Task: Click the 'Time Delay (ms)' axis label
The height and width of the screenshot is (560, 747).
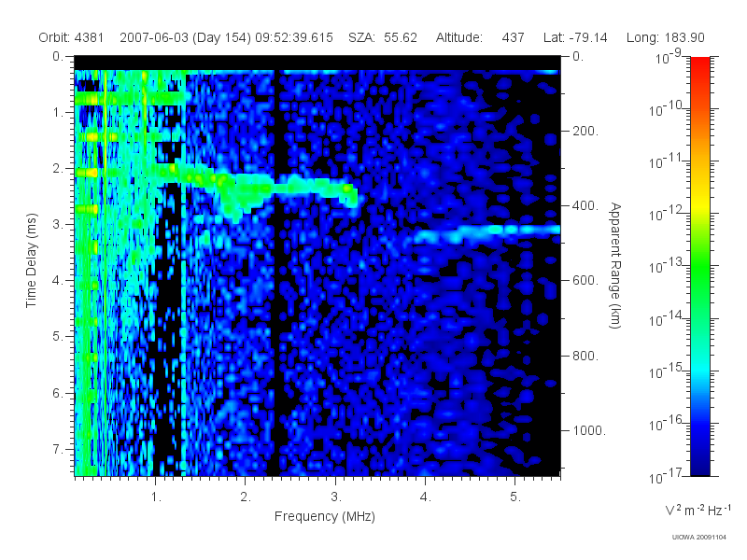Action: [x=31, y=260]
